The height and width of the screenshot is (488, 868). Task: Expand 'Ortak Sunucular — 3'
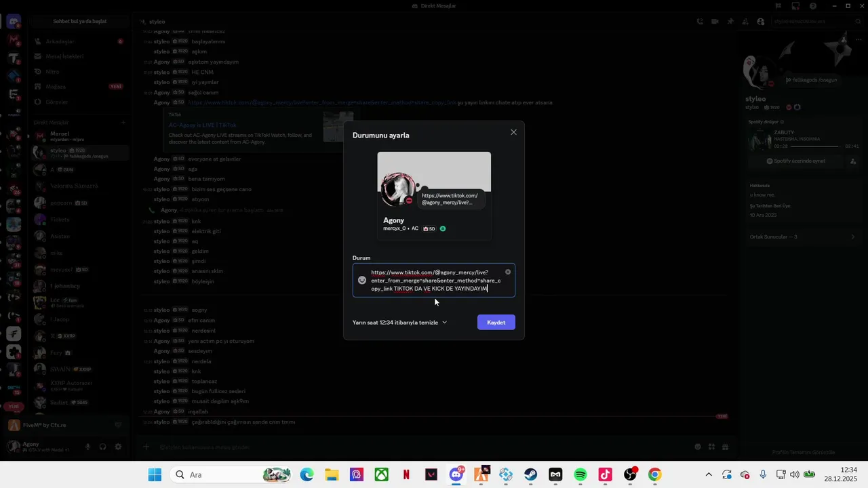point(803,237)
